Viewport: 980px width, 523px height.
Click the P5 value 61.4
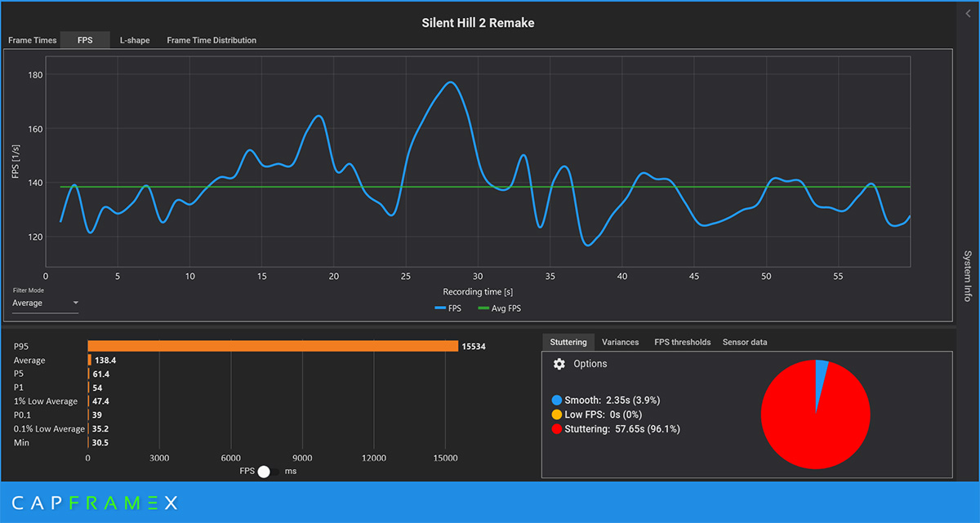click(x=101, y=374)
